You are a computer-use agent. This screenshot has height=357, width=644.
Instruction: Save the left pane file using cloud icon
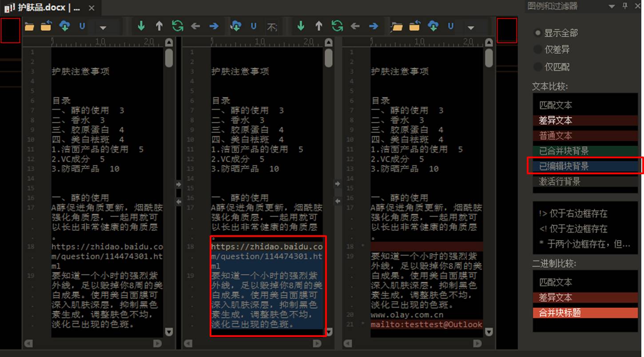(64, 27)
